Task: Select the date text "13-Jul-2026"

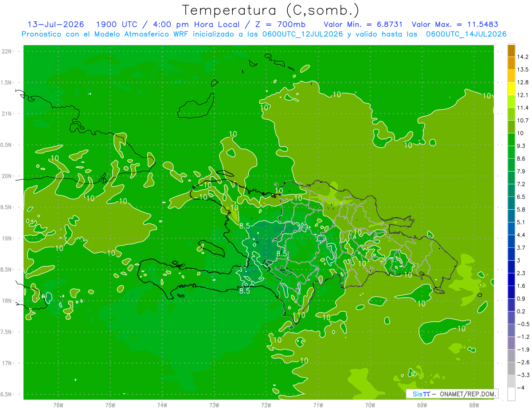Action: pyautogui.click(x=56, y=24)
